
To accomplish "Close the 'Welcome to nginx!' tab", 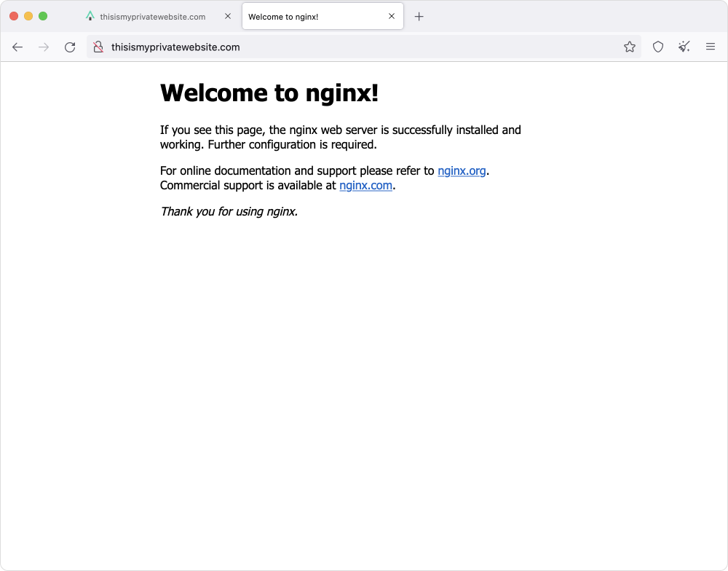I will pyautogui.click(x=392, y=16).
